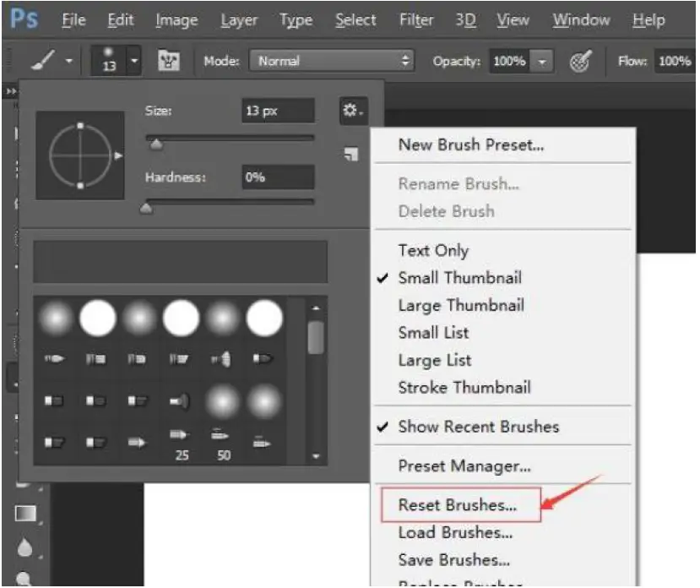Open the File menu
Viewport: 700px width, 588px height.
click(73, 20)
